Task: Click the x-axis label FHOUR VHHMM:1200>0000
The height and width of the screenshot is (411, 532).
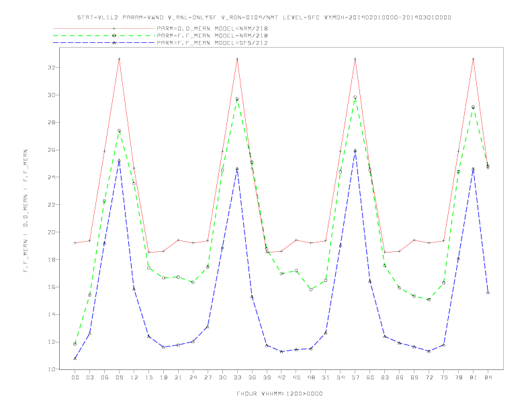Action: point(279,394)
